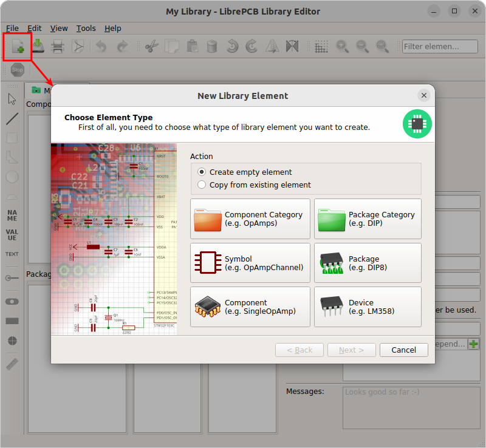486x448 pixels.
Task: Click the Cancel button in the wizard
Action: 403,350
